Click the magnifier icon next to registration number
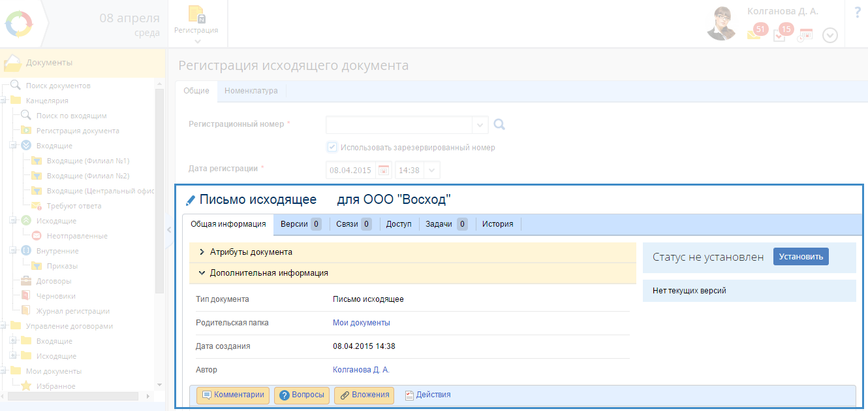This screenshot has width=868, height=411. 499,124
